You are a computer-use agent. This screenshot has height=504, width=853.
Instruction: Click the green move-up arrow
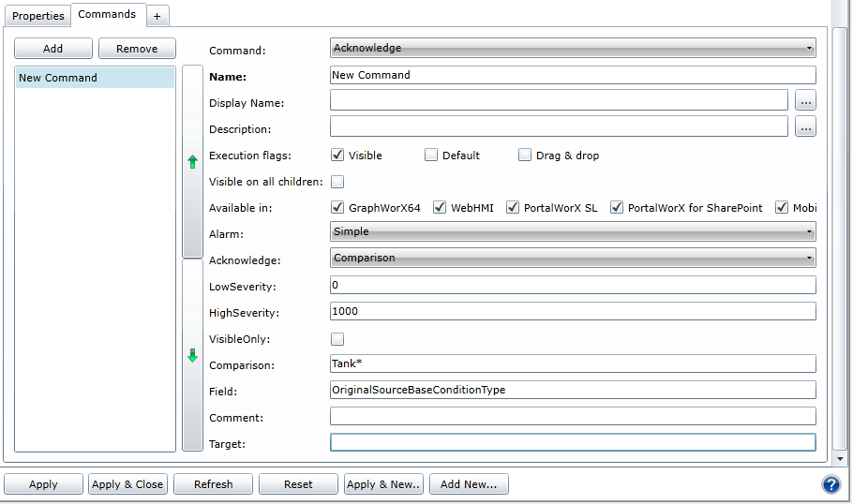192,162
